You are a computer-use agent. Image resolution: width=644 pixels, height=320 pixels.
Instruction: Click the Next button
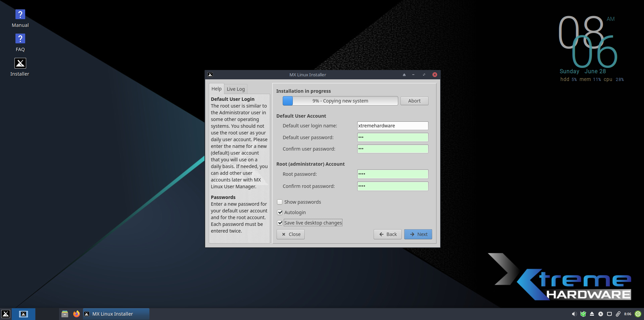418,234
